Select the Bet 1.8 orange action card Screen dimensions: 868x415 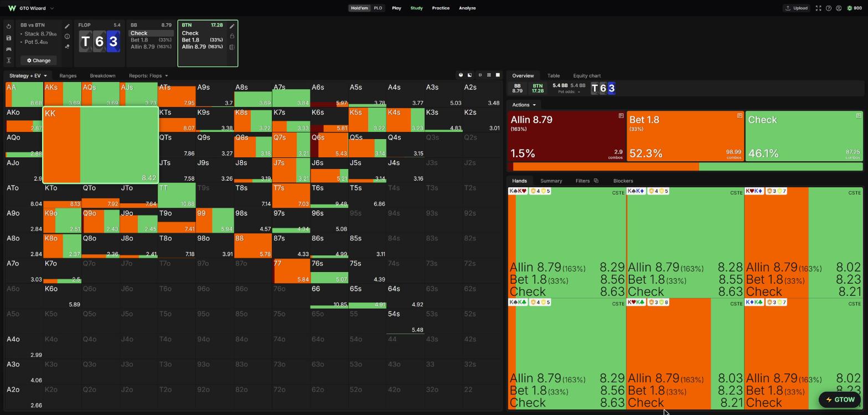pos(685,136)
